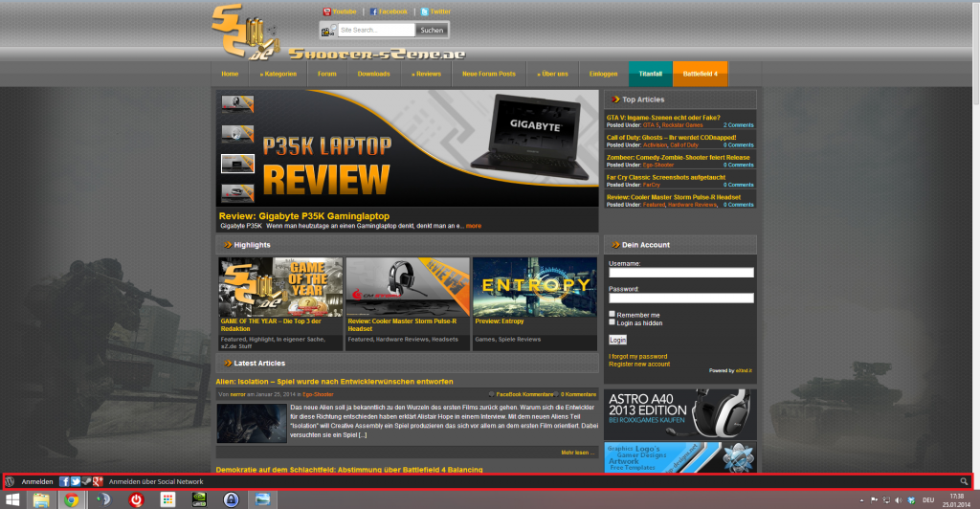Click the admin bar search magnifier icon
The image size is (980, 509).
point(964,481)
